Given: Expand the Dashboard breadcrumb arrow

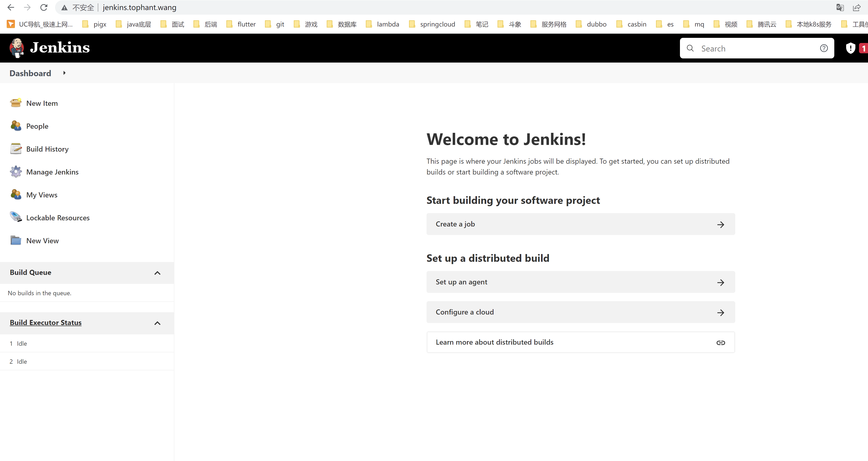Looking at the screenshot, I should pos(64,73).
